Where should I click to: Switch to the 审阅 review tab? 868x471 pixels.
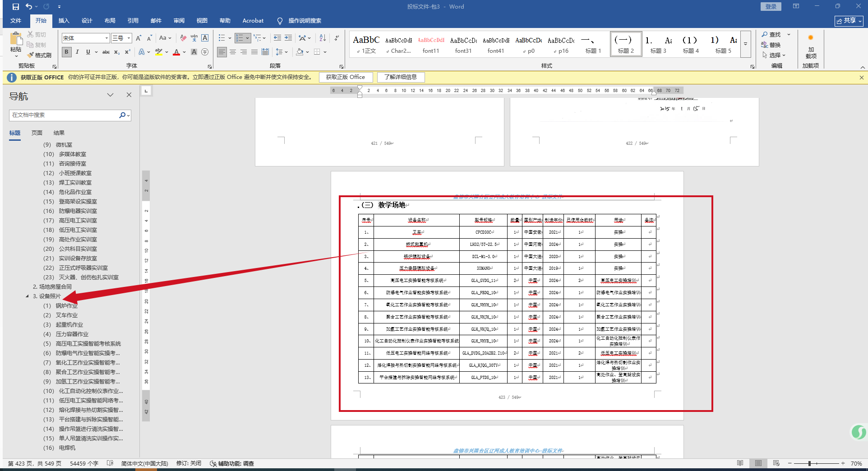pos(179,21)
